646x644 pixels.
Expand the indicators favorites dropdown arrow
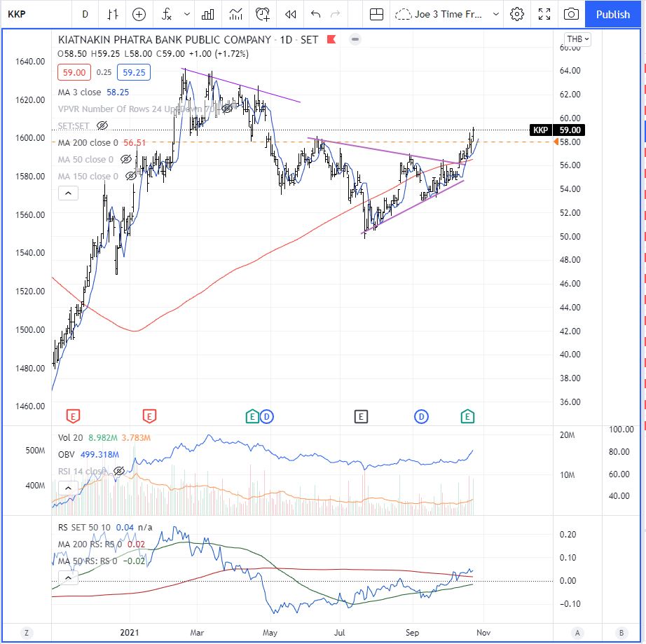[186, 15]
